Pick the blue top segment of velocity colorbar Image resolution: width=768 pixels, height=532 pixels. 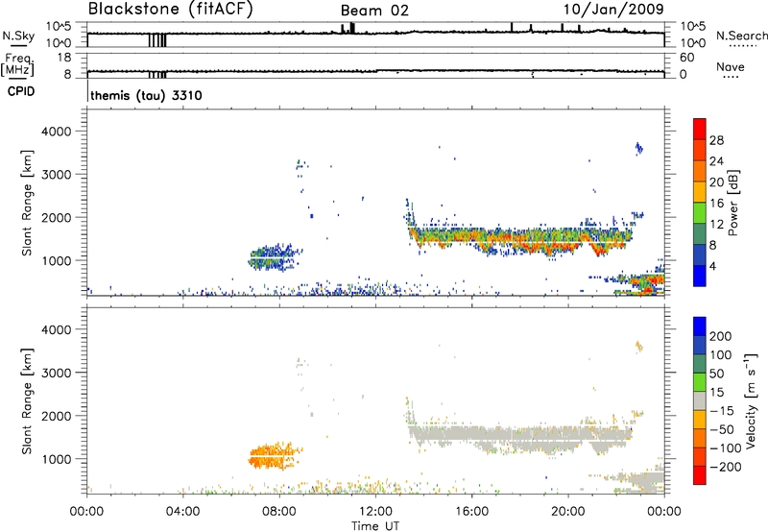700,326
